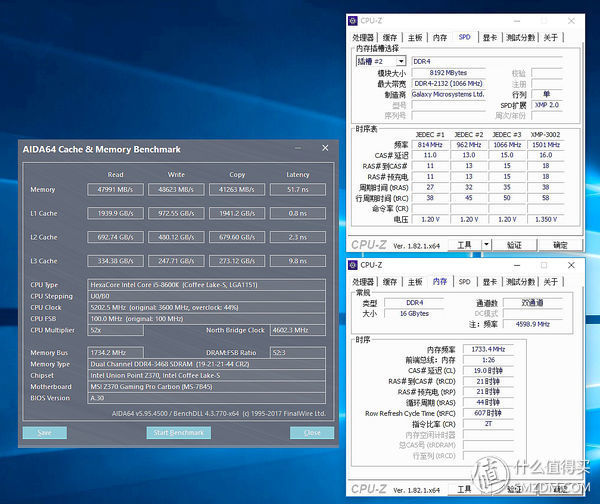Click the 验证 button in the upper CPU-Z

(x=514, y=245)
